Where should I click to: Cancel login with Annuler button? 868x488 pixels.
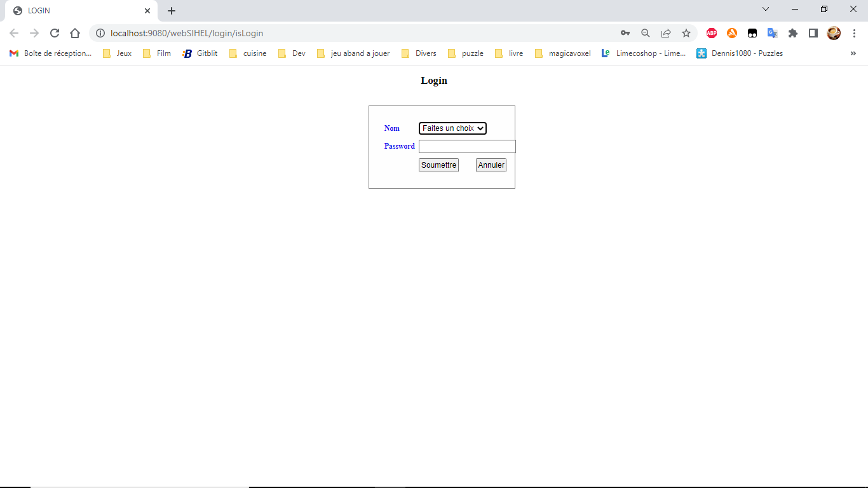(x=491, y=165)
